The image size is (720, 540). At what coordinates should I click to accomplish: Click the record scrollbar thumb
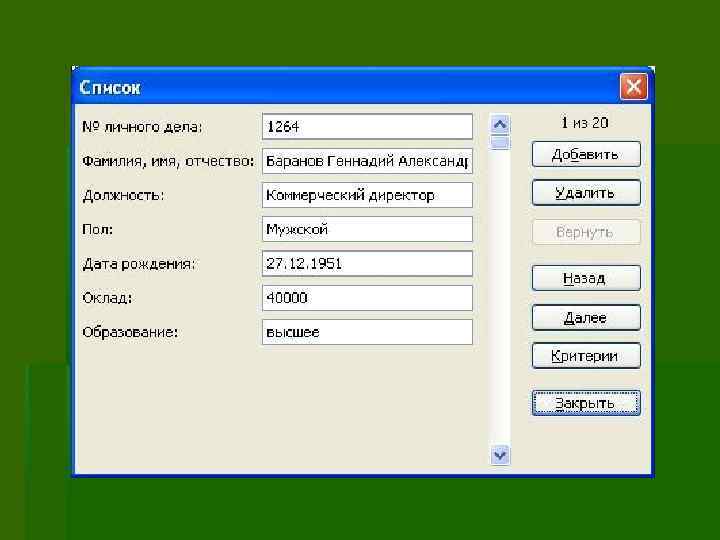pyautogui.click(x=500, y=142)
